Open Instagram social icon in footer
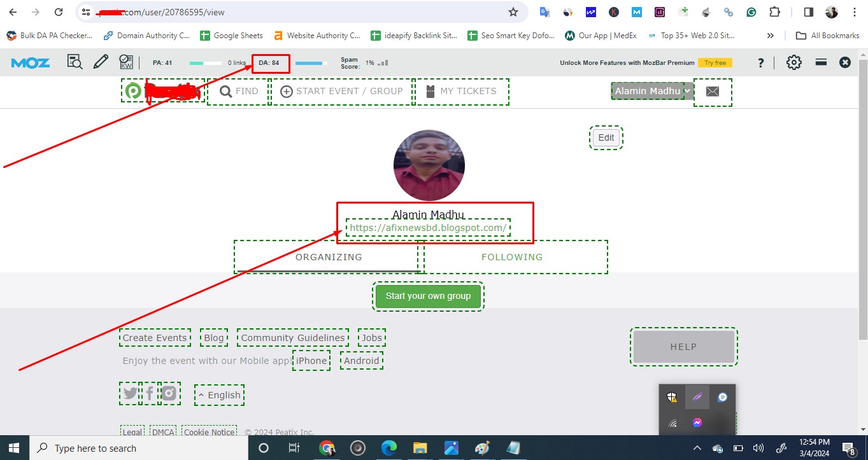Image resolution: width=868 pixels, height=460 pixels. pyautogui.click(x=169, y=394)
